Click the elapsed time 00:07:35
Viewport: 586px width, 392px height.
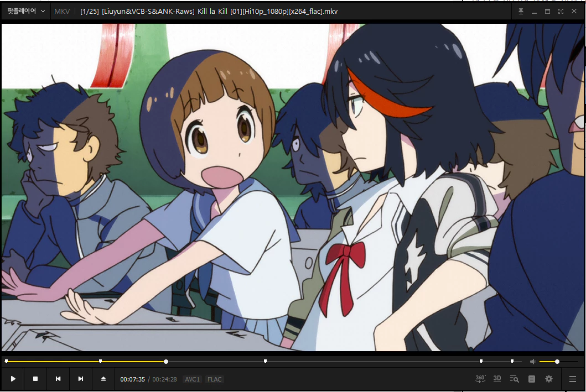(132, 379)
